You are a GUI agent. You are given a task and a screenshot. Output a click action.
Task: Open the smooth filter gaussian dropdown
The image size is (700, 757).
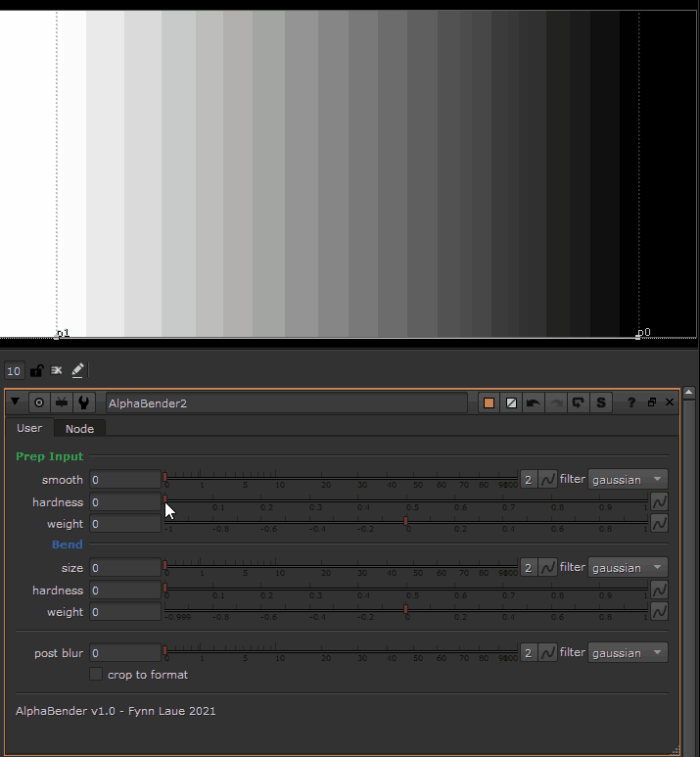[628, 479]
